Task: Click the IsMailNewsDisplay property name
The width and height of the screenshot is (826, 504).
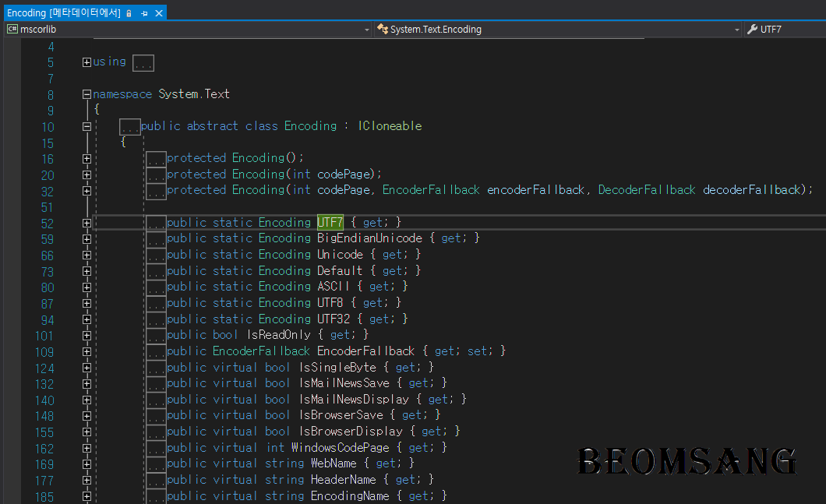Action: 354,399
